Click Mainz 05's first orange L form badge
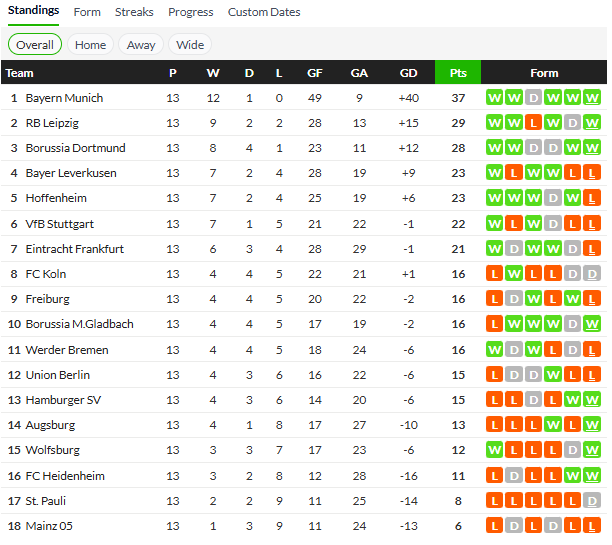Screen dimensions: 612x545 click(x=494, y=526)
